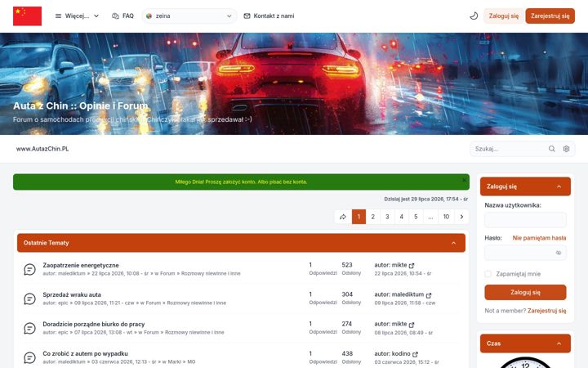Toggle password visibility eye icon
This screenshot has width=588, height=368.
point(559,253)
